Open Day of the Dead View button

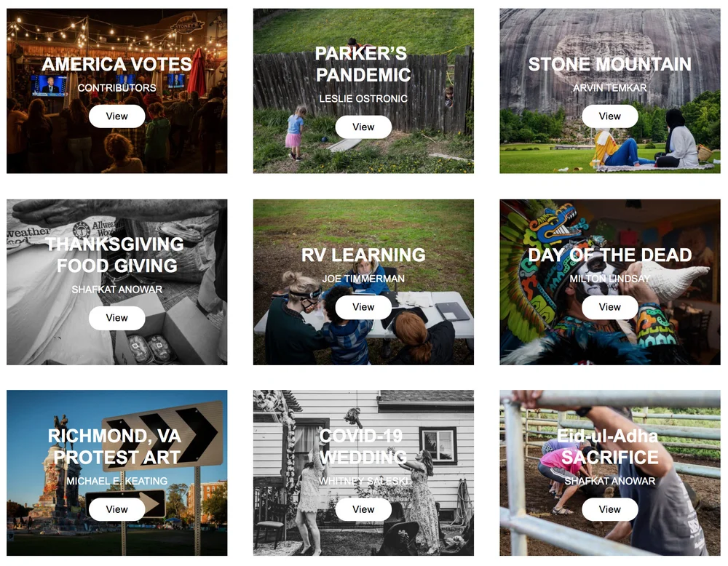[x=609, y=307]
